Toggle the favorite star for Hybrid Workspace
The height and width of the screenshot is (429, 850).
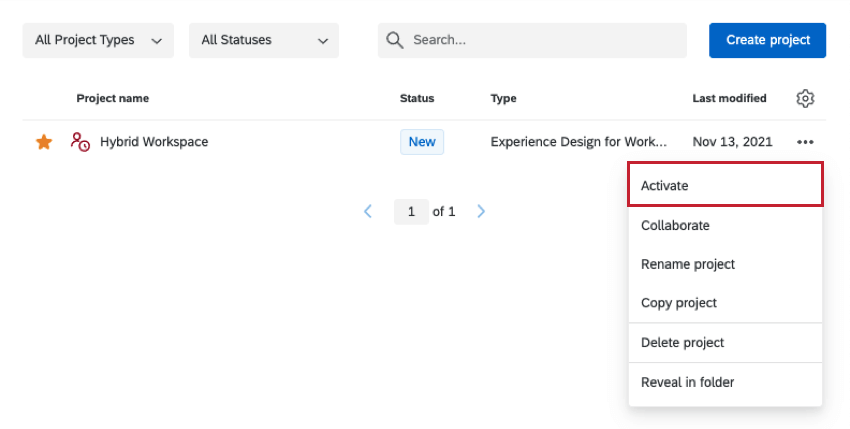click(x=44, y=142)
